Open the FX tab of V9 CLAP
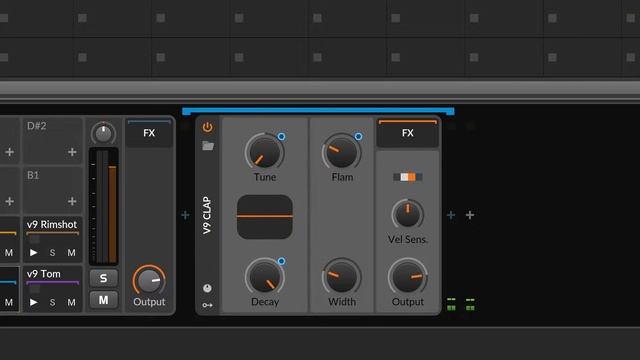 [x=407, y=133]
